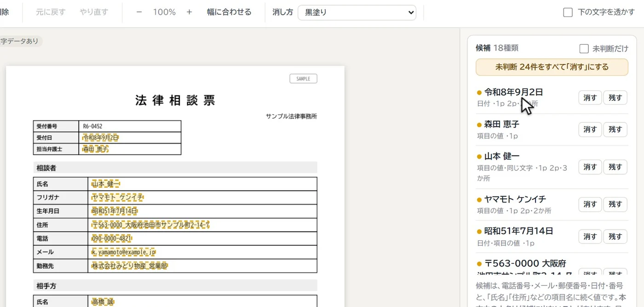Select candidate 山本 健一 in the list
This screenshot has width=644, height=307.
[x=501, y=156]
